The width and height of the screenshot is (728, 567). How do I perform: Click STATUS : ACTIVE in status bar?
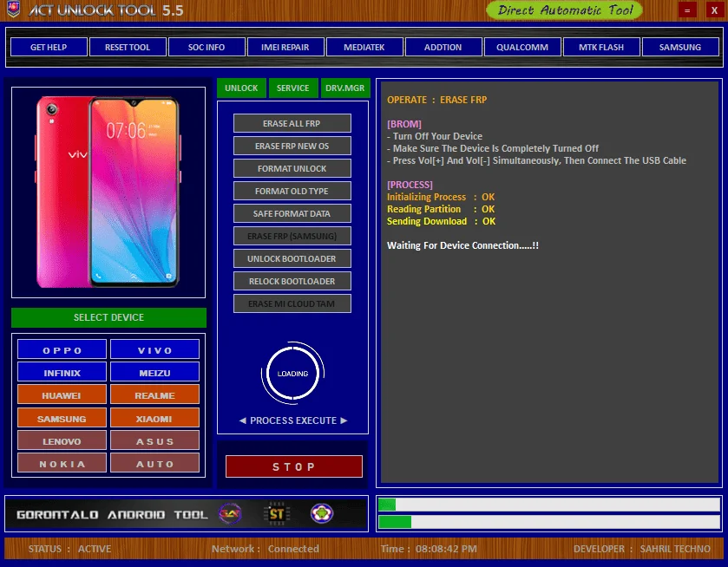tap(69, 549)
